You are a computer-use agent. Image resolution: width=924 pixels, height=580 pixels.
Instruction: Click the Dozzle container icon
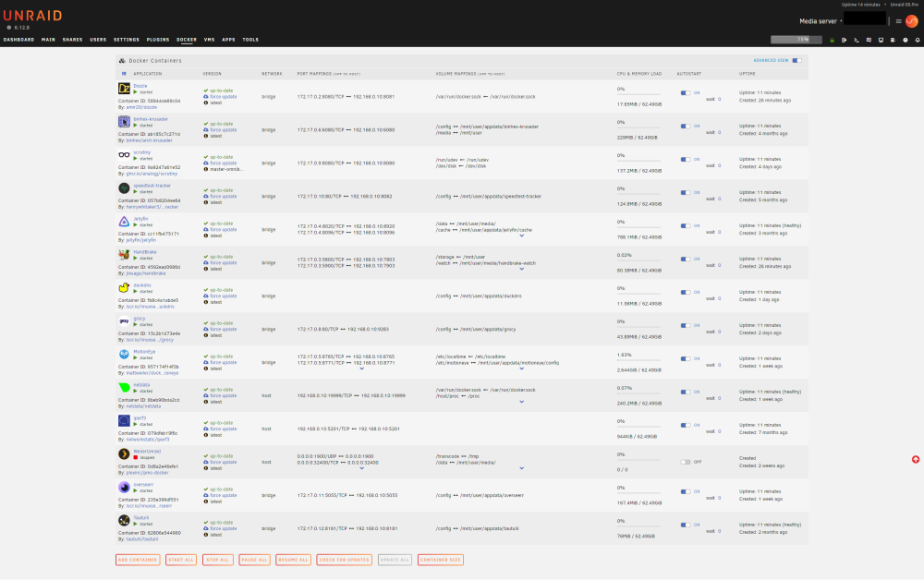(124, 89)
